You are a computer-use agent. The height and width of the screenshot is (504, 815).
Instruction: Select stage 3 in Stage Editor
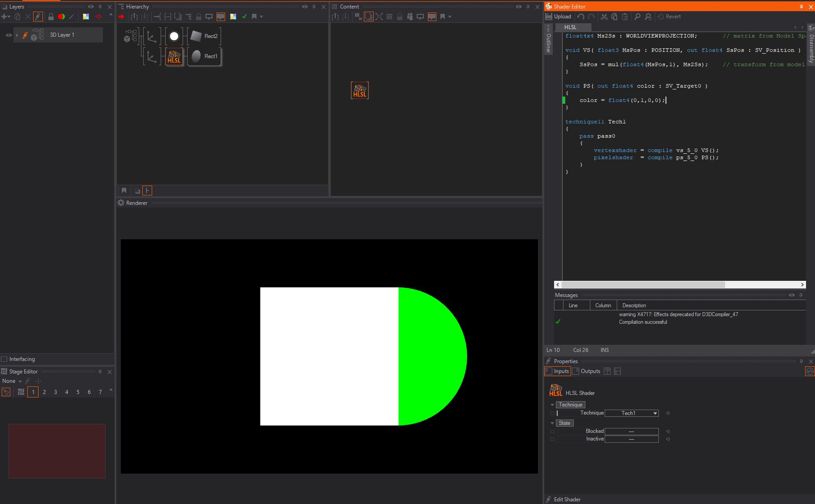[55, 392]
